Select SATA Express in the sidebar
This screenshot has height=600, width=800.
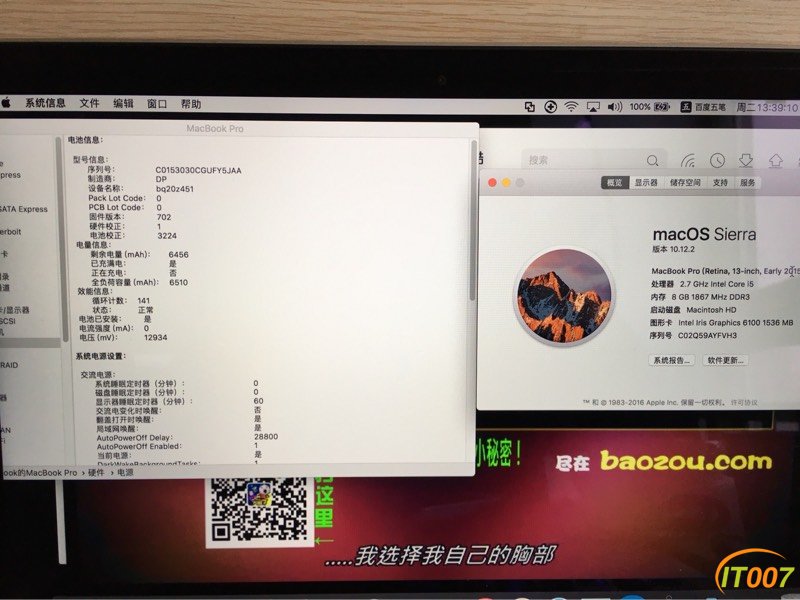(x=23, y=209)
